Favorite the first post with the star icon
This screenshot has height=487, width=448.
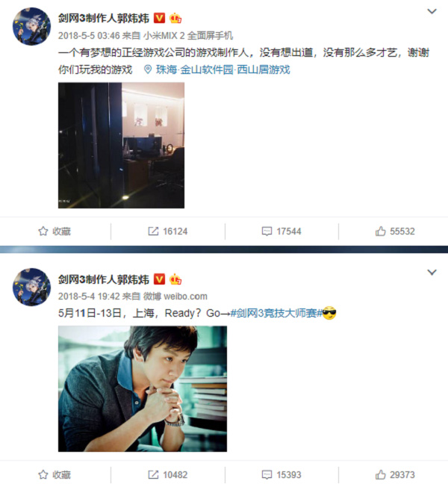click(55, 232)
